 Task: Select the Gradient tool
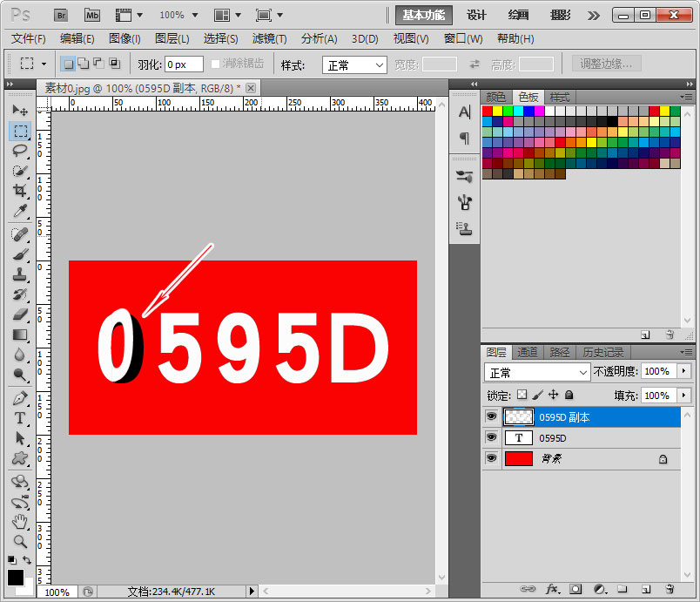point(20,335)
